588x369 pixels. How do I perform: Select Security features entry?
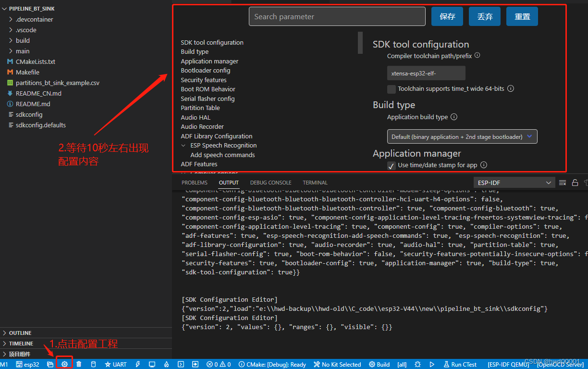coord(204,80)
